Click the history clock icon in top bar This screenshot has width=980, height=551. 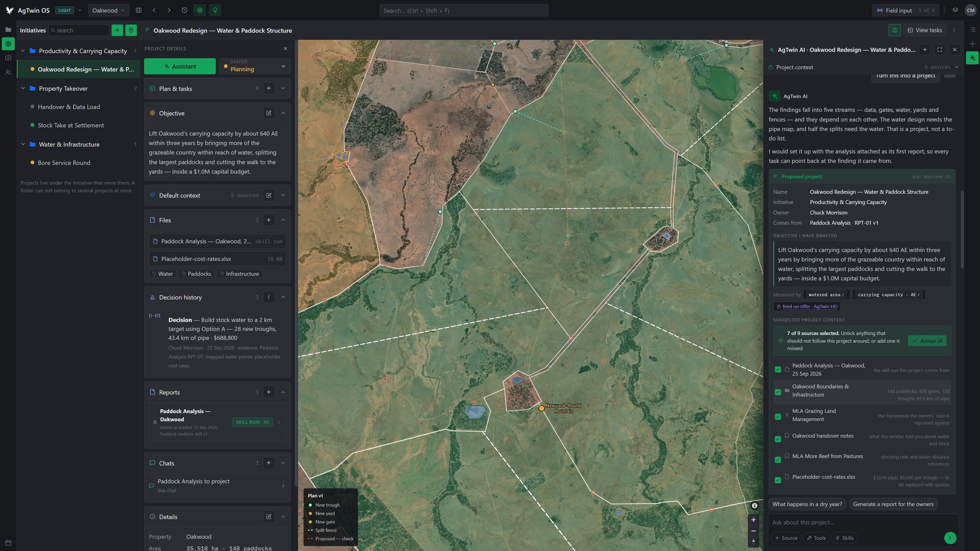click(x=185, y=10)
